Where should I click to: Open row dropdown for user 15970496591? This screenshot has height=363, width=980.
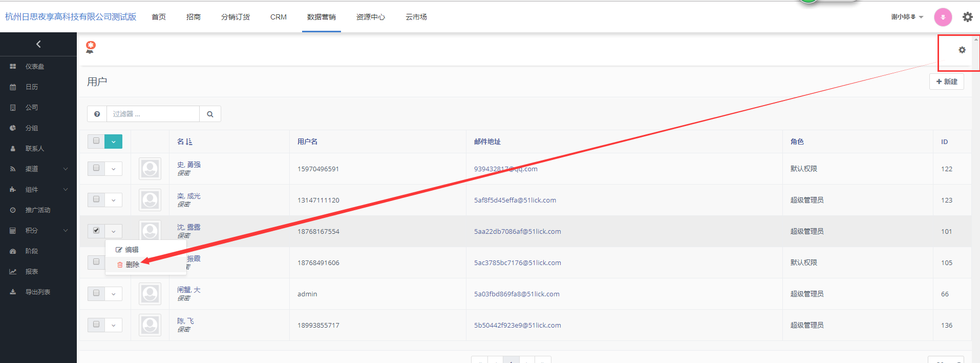tap(113, 169)
